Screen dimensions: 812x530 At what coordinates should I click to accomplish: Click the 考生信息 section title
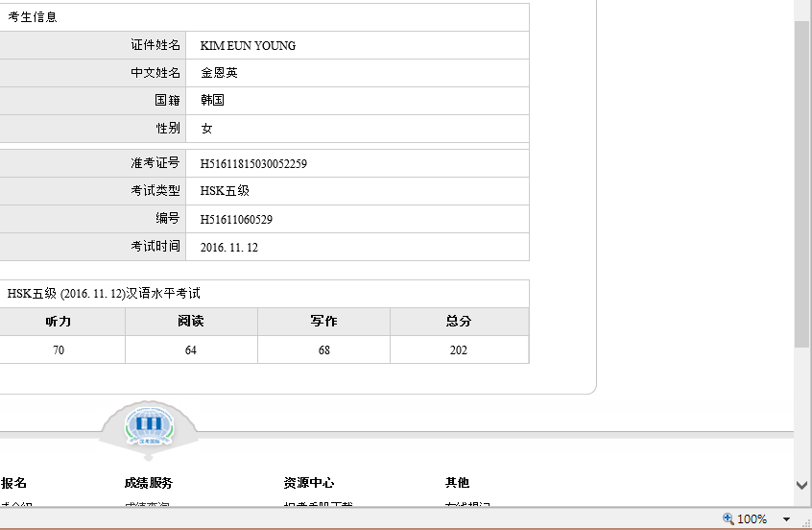click(32, 17)
